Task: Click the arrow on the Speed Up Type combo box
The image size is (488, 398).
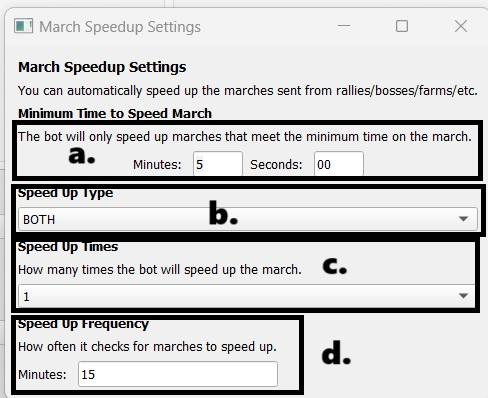Action: coord(463,219)
